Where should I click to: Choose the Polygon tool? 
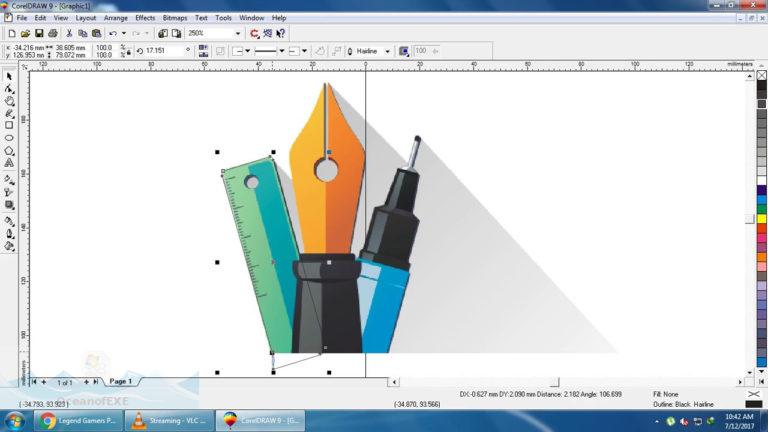point(9,150)
